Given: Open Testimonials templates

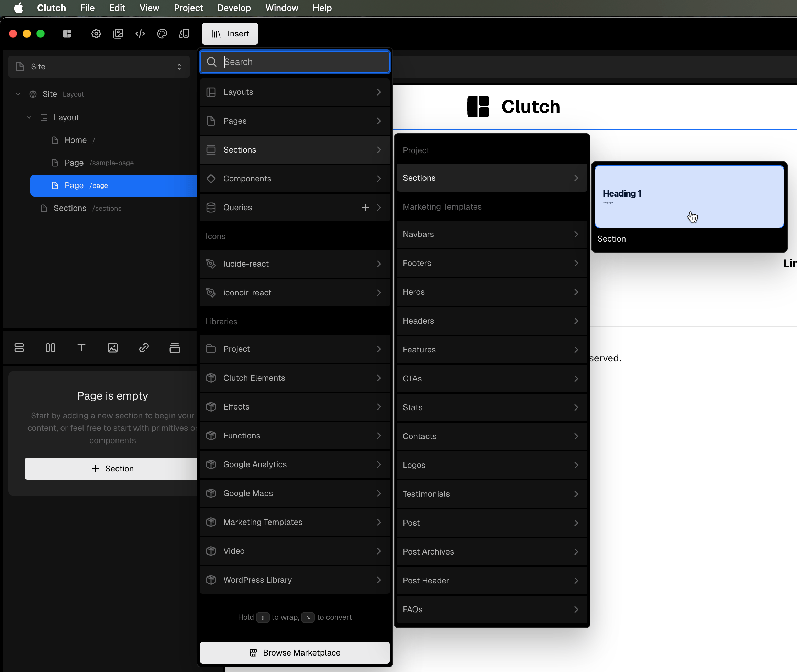Looking at the screenshot, I should tap(492, 494).
